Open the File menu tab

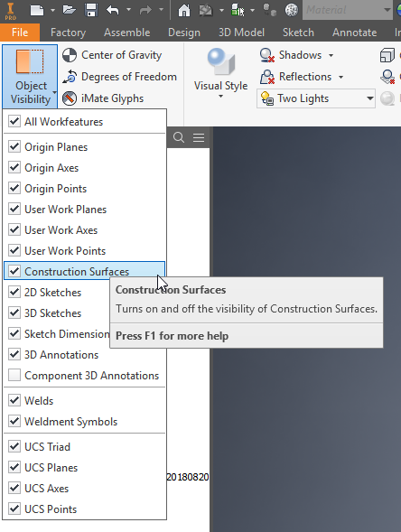click(20, 33)
